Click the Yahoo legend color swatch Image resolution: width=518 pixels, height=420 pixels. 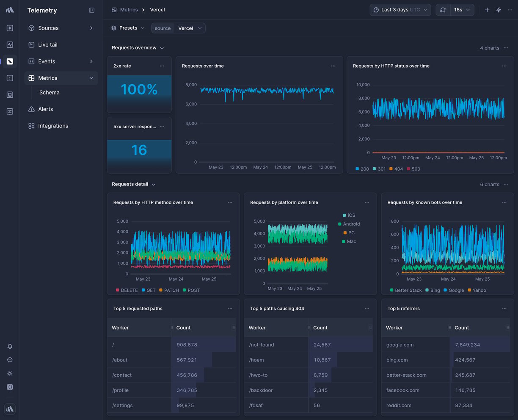point(469,290)
